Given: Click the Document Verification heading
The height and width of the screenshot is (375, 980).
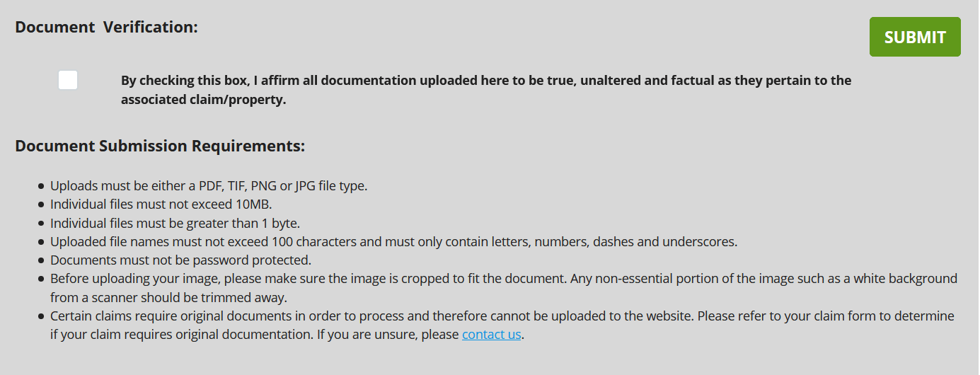Looking at the screenshot, I should point(106,27).
